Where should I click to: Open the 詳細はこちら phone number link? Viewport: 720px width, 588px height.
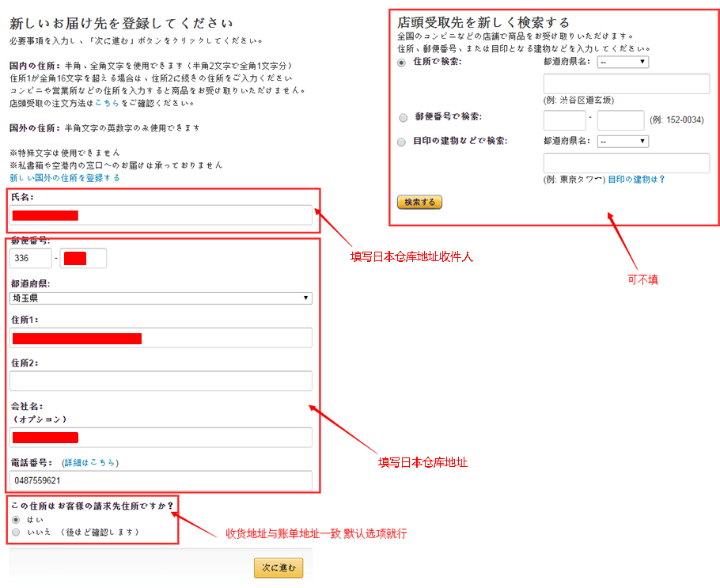click(90, 462)
